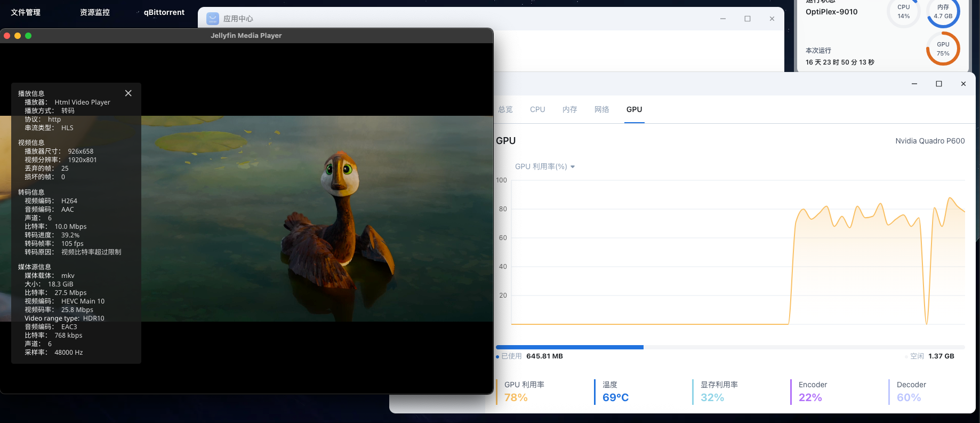Click the 播放器尺寸 926x658 row
The height and width of the screenshot is (423, 980).
click(x=59, y=151)
